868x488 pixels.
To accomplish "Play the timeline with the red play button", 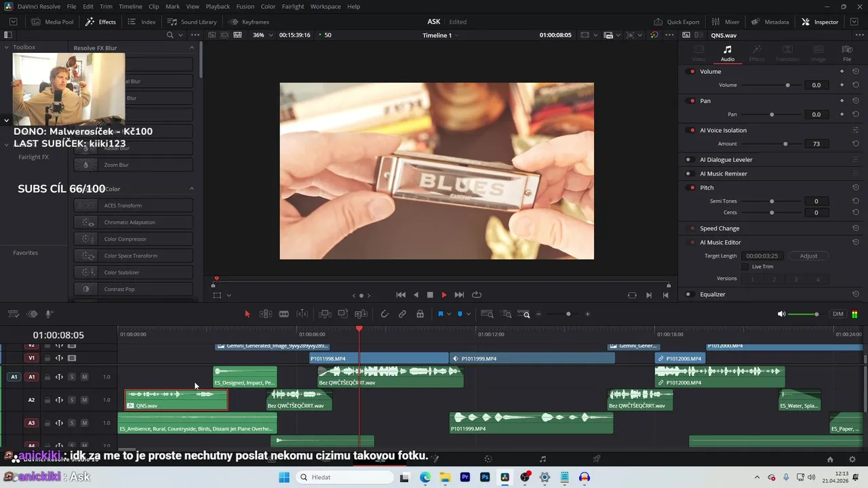I will (x=444, y=295).
